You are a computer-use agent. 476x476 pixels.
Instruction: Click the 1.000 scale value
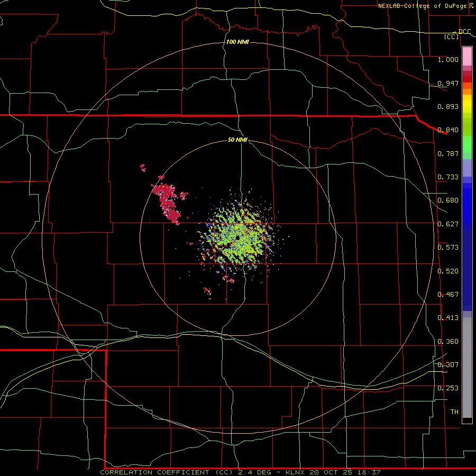point(448,59)
